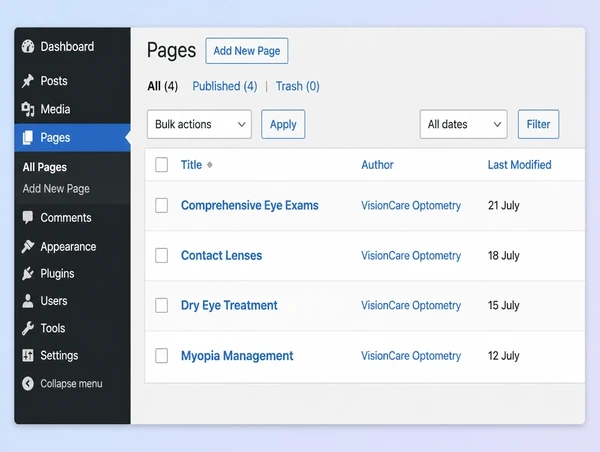
Task: Sort by the Author column header
Action: [x=377, y=165]
